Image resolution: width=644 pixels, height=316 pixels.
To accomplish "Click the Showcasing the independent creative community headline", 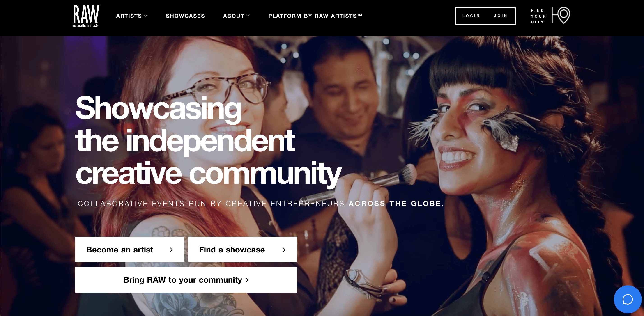I will click(x=209, y=141).
